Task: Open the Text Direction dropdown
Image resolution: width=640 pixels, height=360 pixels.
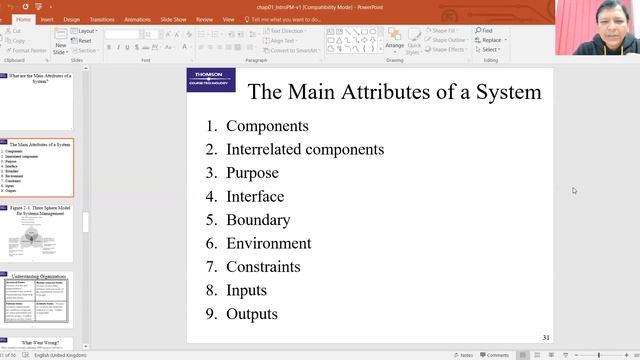Action: [x=285, y=31]
